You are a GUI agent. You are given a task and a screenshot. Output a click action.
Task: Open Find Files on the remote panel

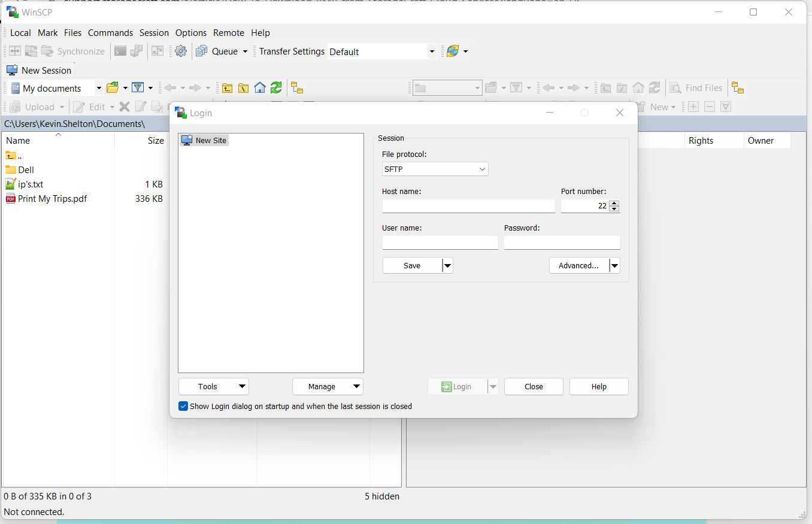696,87
